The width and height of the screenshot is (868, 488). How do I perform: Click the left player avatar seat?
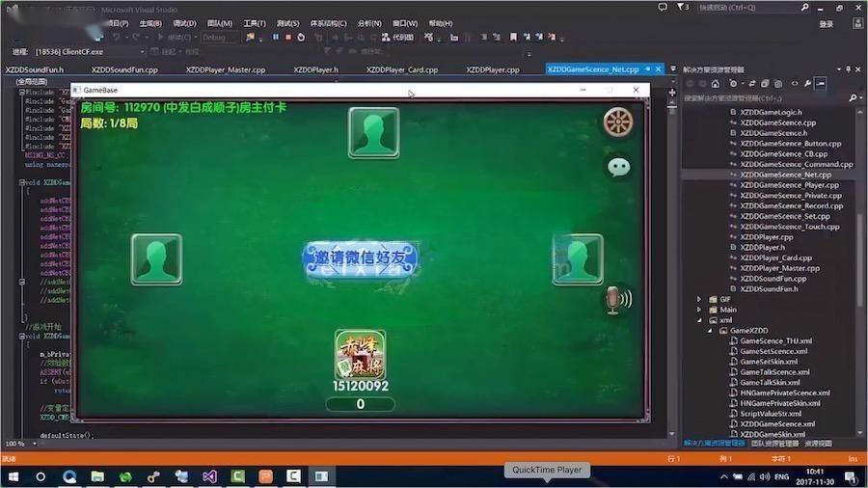(156, 258)
